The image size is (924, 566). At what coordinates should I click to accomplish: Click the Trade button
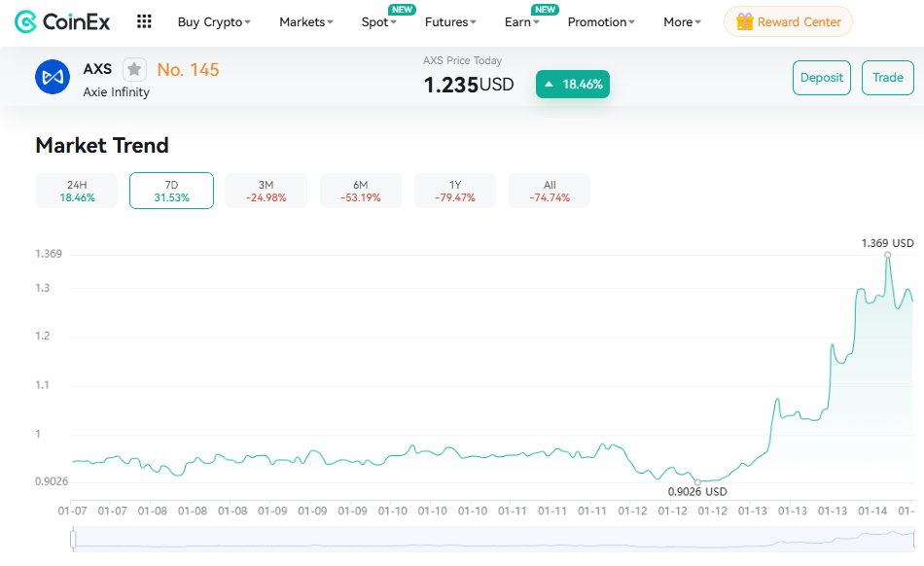pos(887,77)
